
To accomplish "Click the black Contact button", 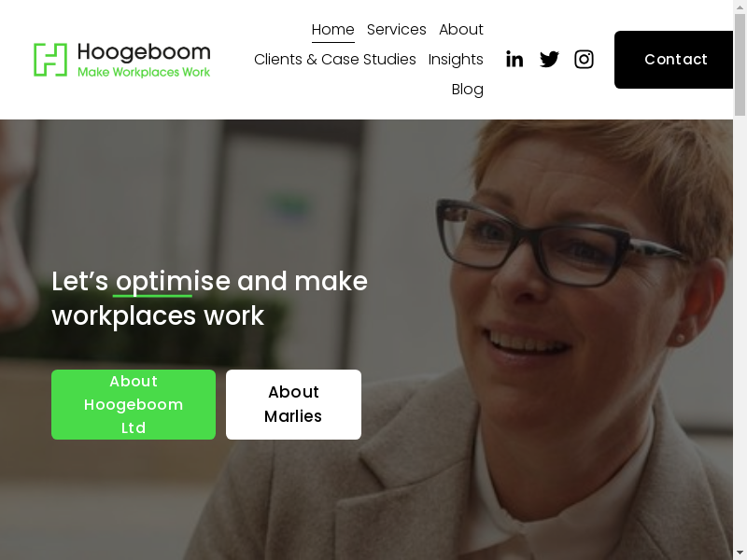I will point(673,60).
